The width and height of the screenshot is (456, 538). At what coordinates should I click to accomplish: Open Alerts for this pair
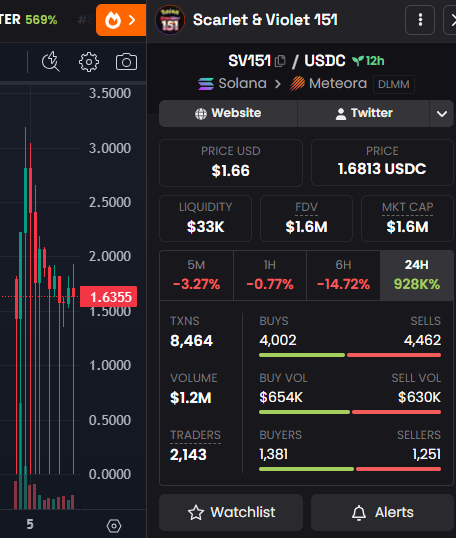pyautogui.click(x=383, y=512)
